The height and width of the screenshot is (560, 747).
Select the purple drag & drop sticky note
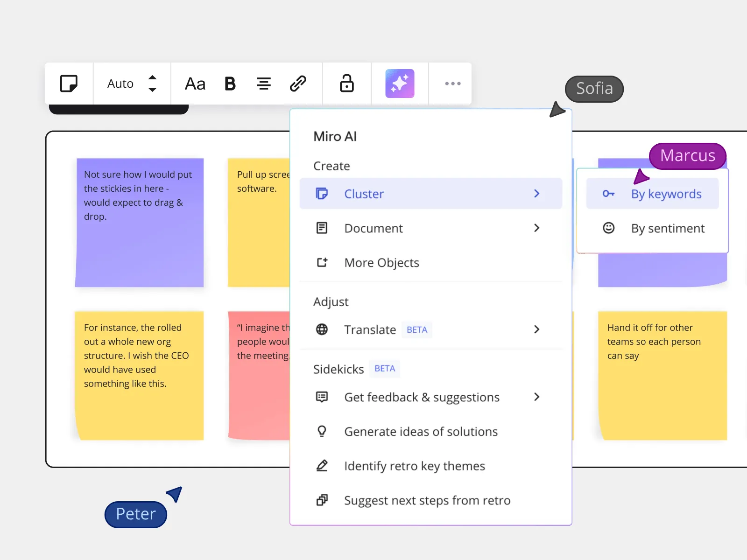pos(140,223)
